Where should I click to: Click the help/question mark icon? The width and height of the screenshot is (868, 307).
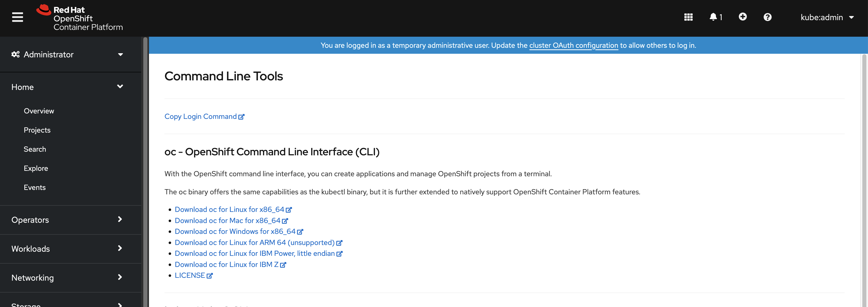click(x=768, y=17)
